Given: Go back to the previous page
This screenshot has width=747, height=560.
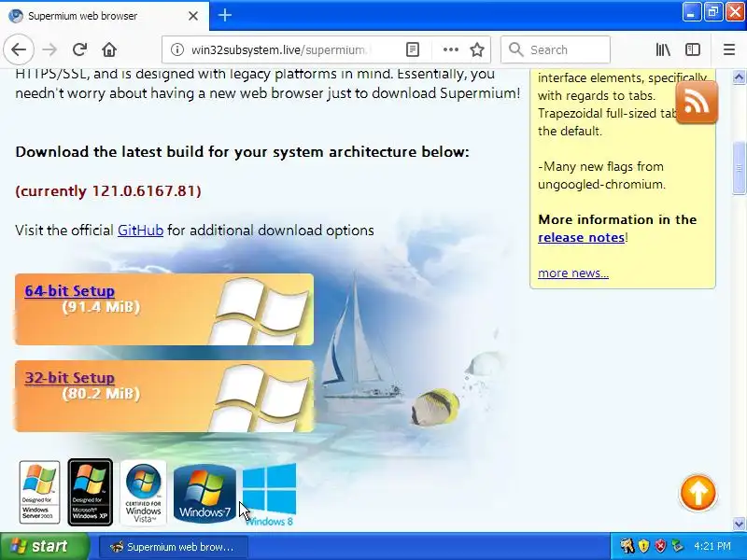Looking at the screenshot, I should coord(19,49).
